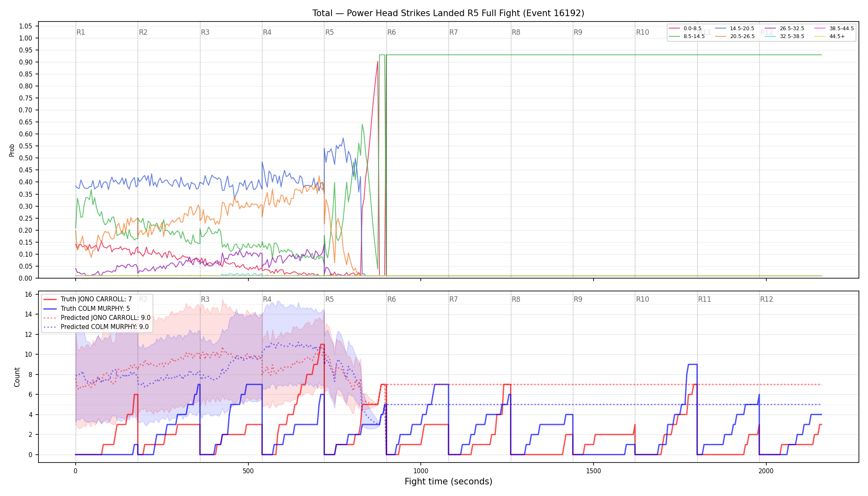The image size is (868, 496).
Task: Click the Prob y-axis label
Action: click(x=12, y=150)
